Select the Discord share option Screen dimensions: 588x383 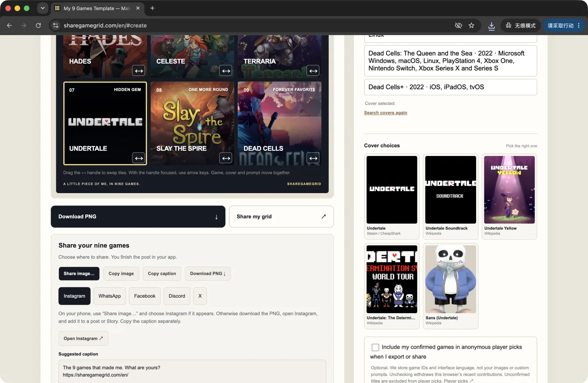click(x=177, y=296)
